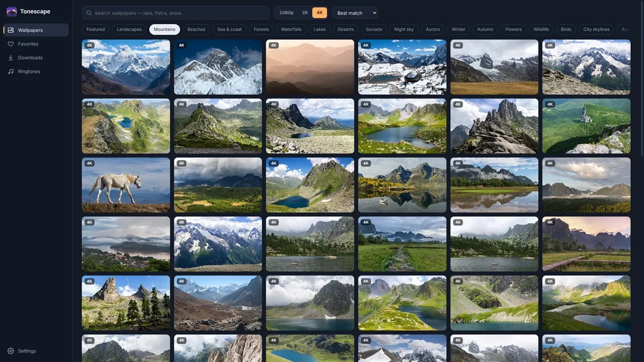644x362 pixels.
Task: Open the Aurora category
Action: [x=433, y=29]
